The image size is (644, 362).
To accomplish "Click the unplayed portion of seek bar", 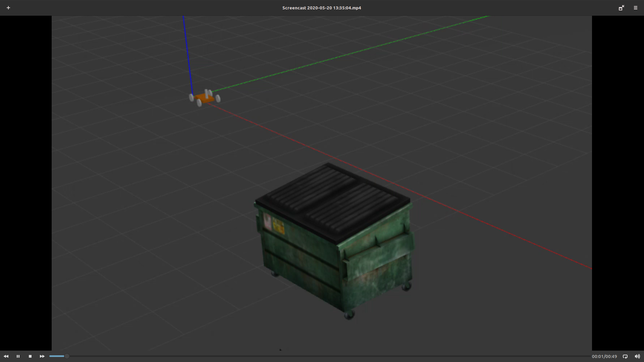I will (x=329, y=356).
